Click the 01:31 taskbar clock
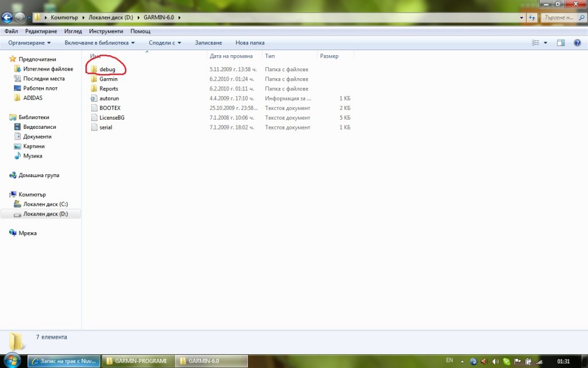Screen dimensions: 588x368 (563, 361)
